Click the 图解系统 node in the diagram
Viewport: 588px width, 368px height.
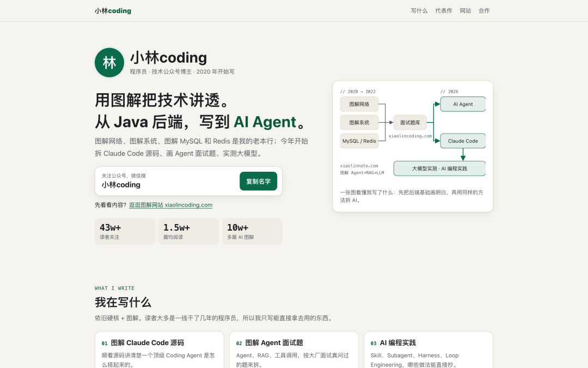coord(359,123)
